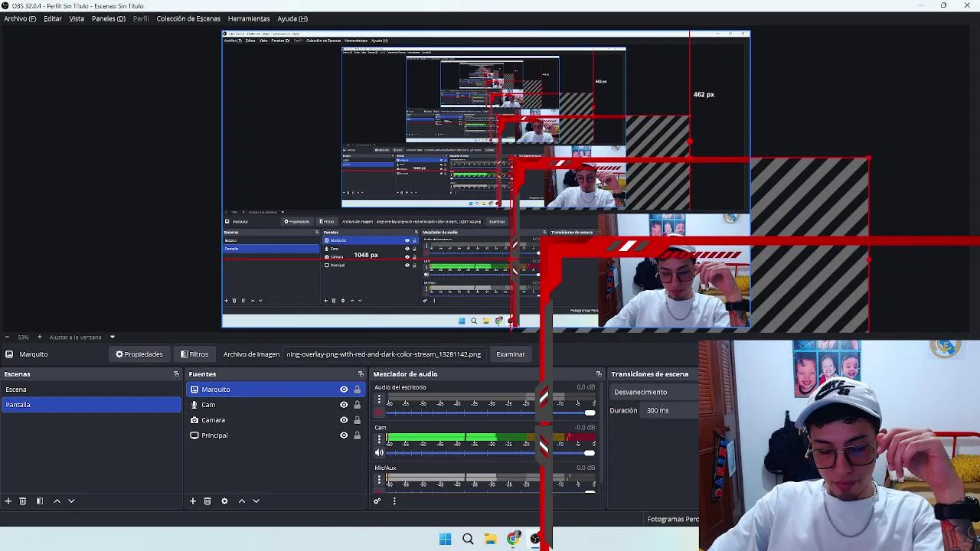Select the Camara source name
The width and height of the screenshot is (980, 551).
(214, 420)
